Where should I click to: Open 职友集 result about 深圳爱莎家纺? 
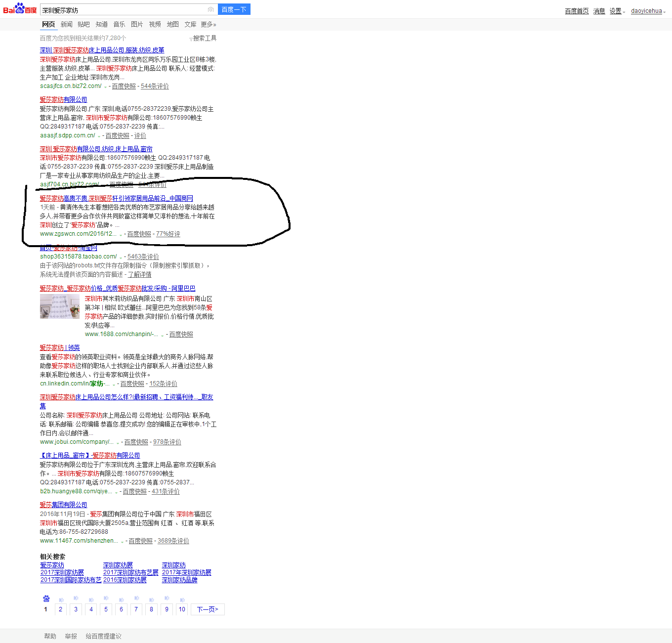[x=126, y=397]
